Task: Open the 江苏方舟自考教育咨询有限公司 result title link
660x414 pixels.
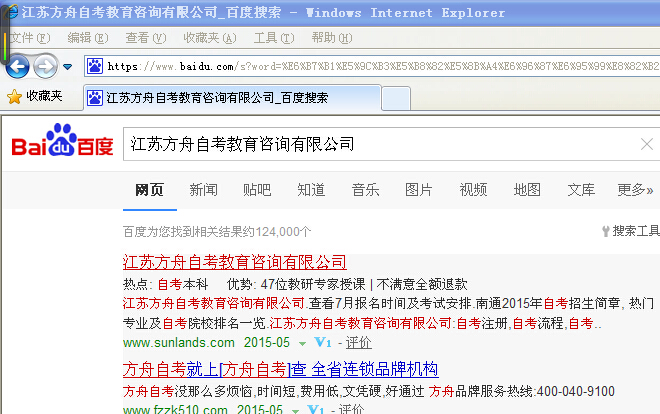Action: point(234,262)
